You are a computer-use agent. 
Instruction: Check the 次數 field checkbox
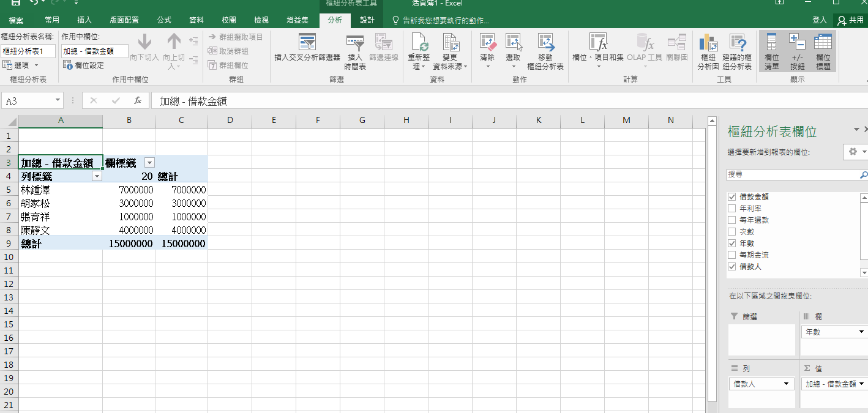pyautogui.click(x=731, y=232)
